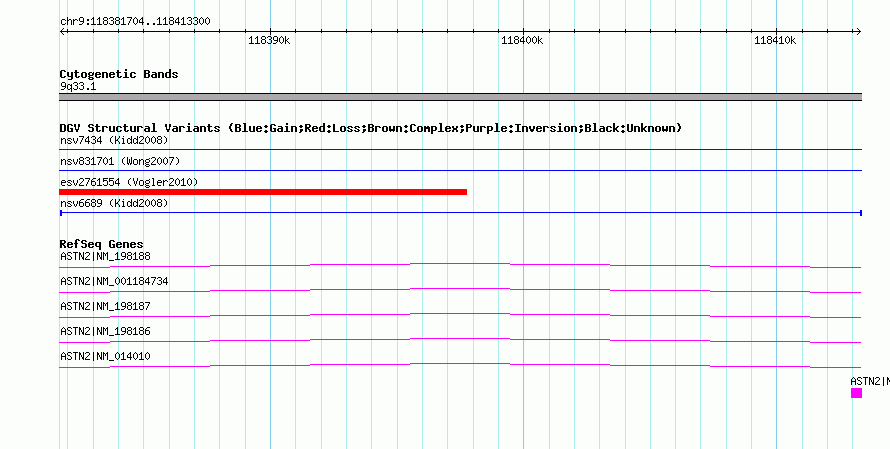The image size is (890, 449).
Task: Click the 118390k ruler tick label
Action: coord(269,40)
